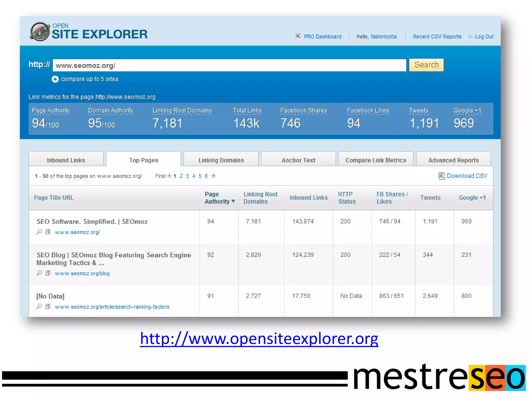Viewport: 532px width, 399px height.
Task: Click the http://www.opensiteexplorer.org hyperlink
Action: point(259,339)
